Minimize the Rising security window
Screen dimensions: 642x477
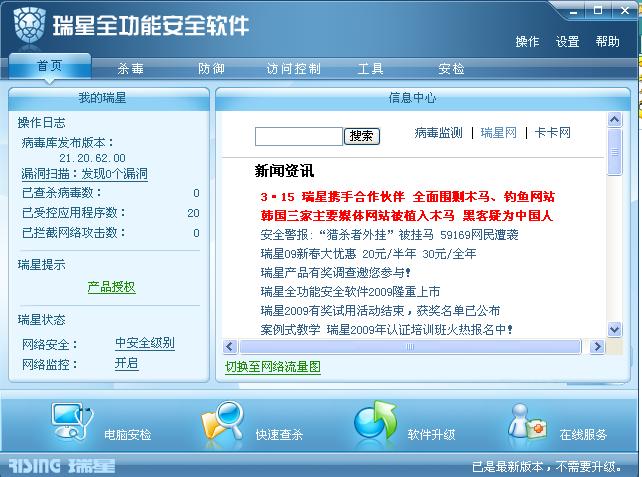click(574, 11)
